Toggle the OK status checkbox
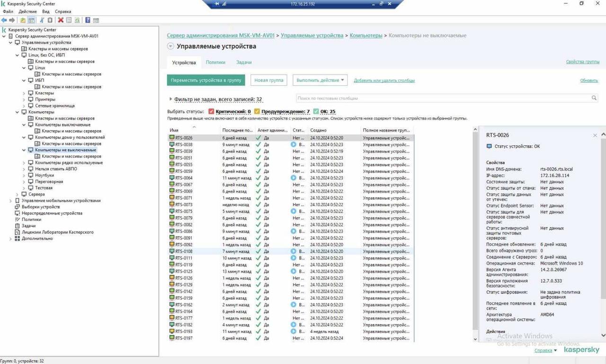Screen dimensions: 606x364 click(316, 112)
